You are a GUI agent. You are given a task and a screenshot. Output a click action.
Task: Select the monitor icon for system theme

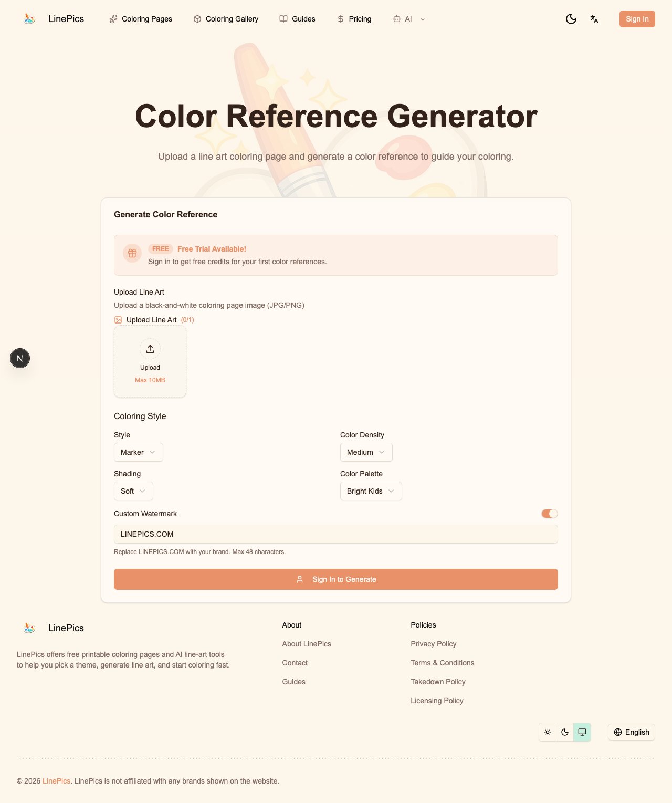tap(582, 732)
